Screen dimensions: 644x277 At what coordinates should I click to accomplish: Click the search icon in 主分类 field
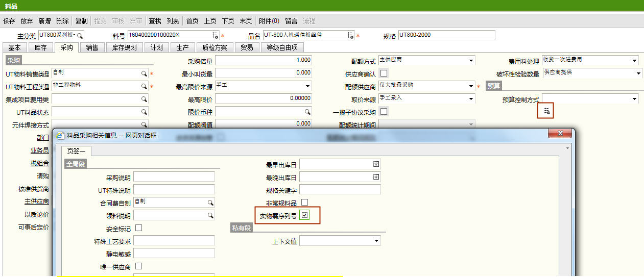(80, 35)
